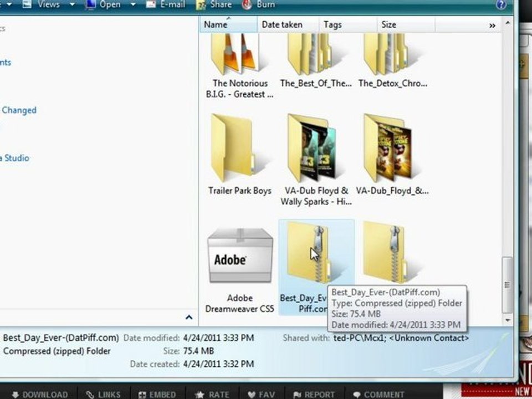
Task: Click the Open toolbar button
Action: point(103,4)
